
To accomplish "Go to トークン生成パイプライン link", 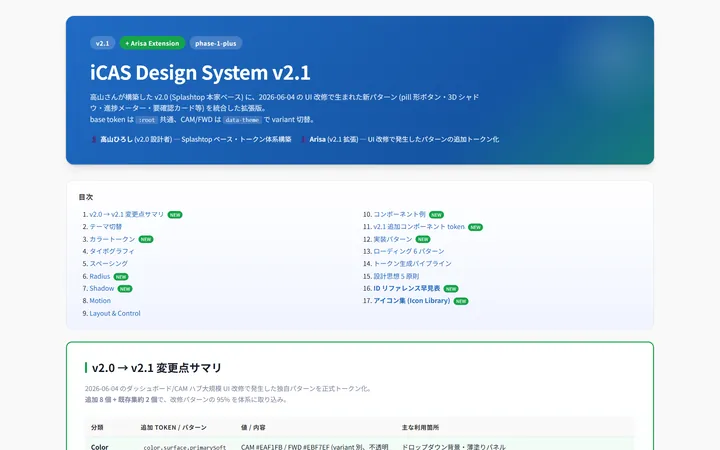I will click(x=412, y=264).
